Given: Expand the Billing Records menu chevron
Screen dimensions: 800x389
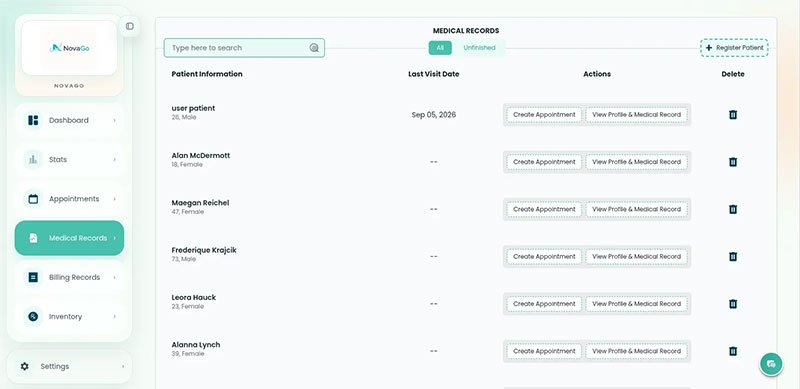Looking at the screenshot, I should pyautogui.click(x=114, y=277).
